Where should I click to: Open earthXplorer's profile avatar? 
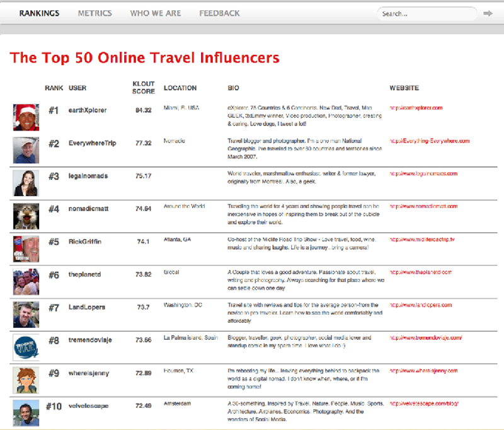click(x=26, y=117)
